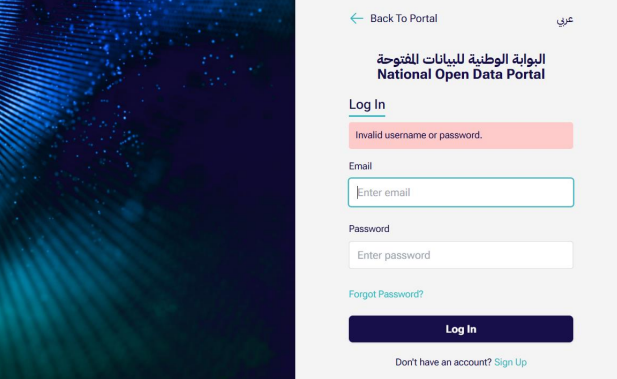Viewport: 617px width, 379px height.
Task: Submit with the dark Log In button
Action: pyautogui.click(x=461, y=329)
